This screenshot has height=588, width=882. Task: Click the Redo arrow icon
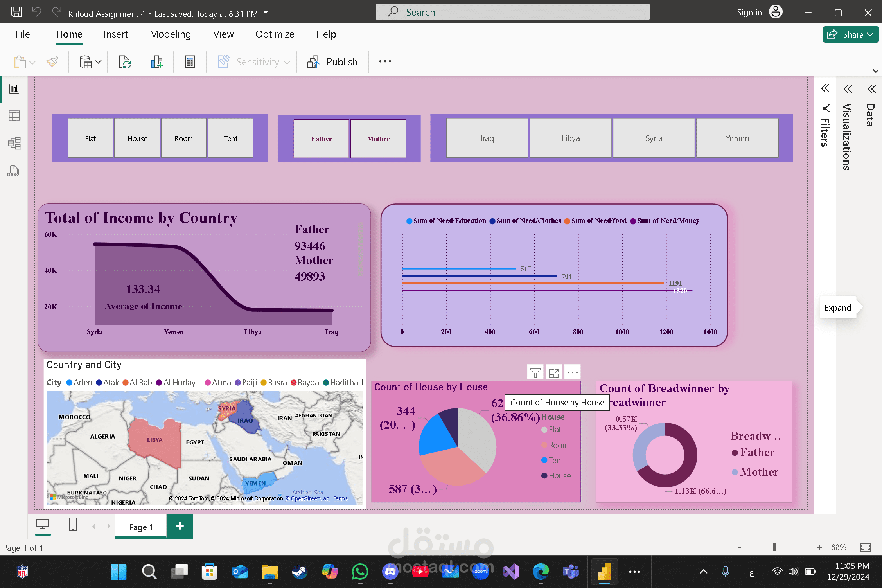pos(57,12)
